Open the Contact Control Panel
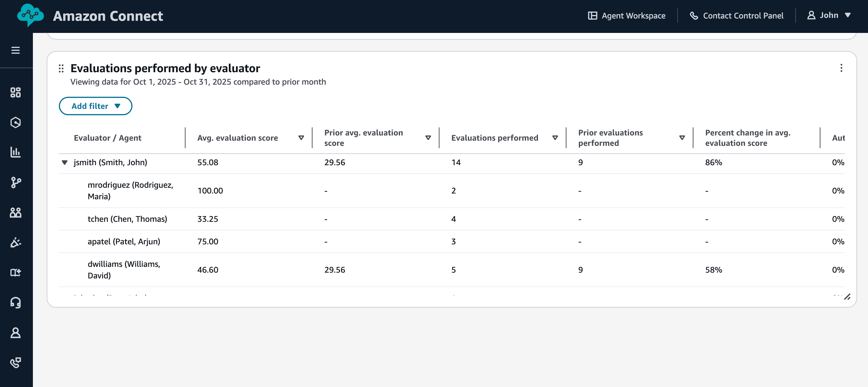 click(x=736, y=16)
